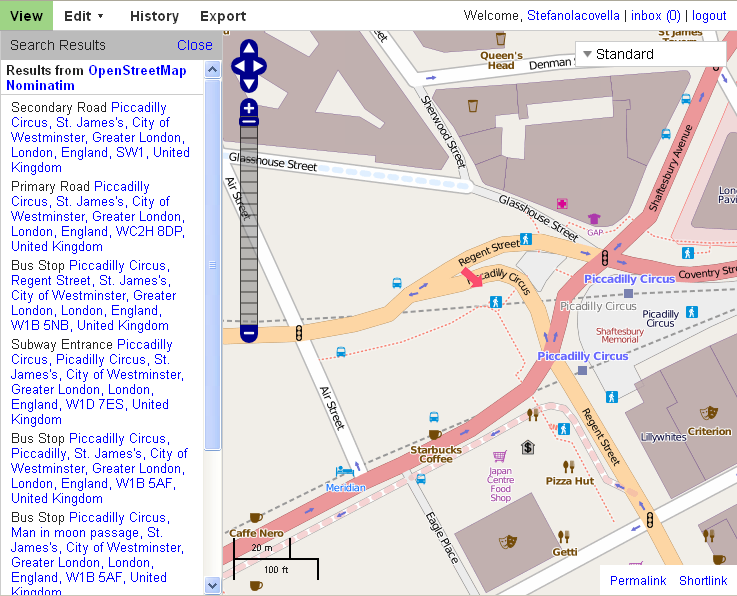Click the logout link

709,16
